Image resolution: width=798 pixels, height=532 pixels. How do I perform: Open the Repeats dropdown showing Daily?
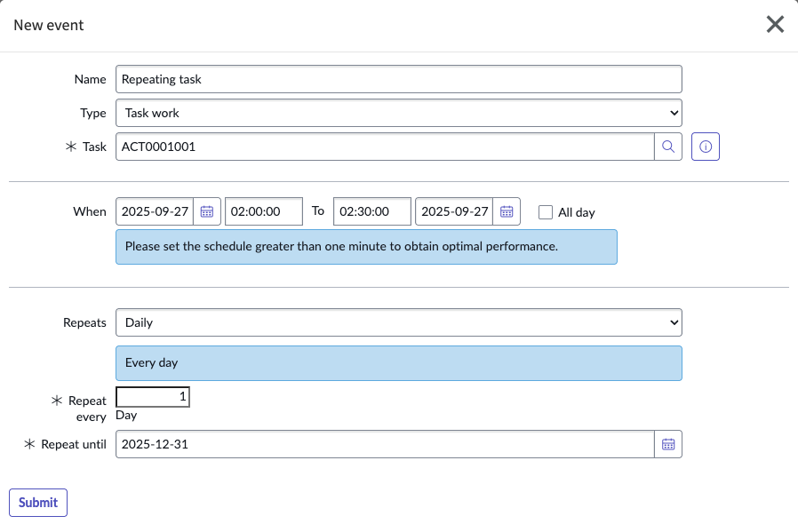point(399,322)
